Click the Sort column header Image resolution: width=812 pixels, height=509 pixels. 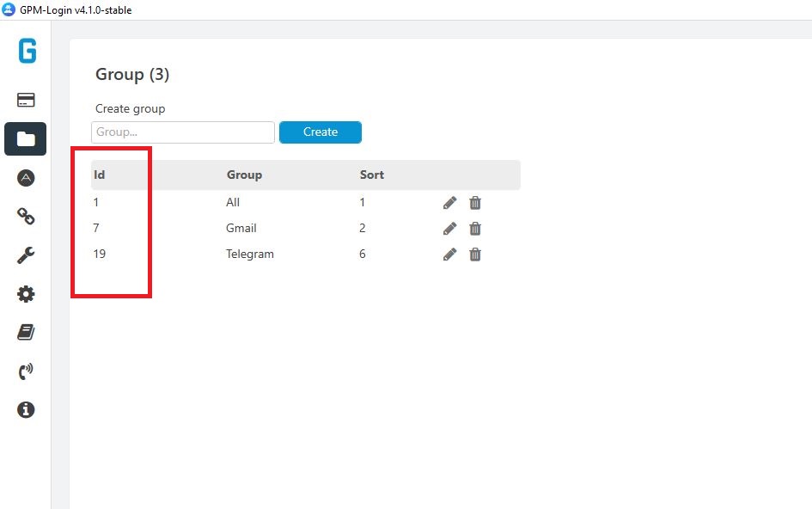(x=371, y=175)
